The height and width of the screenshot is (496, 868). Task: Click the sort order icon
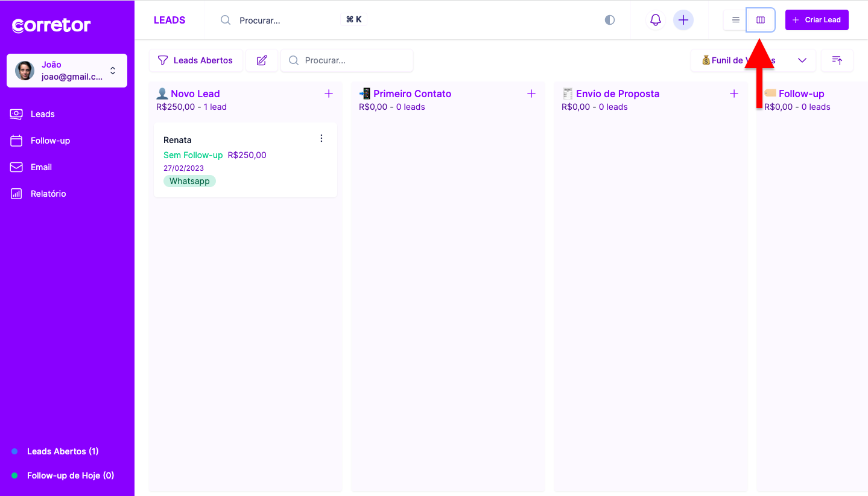[837, 60]
